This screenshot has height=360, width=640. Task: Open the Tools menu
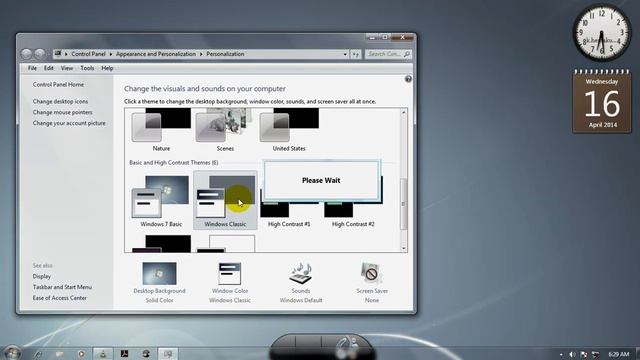click(x=87, y=68)
